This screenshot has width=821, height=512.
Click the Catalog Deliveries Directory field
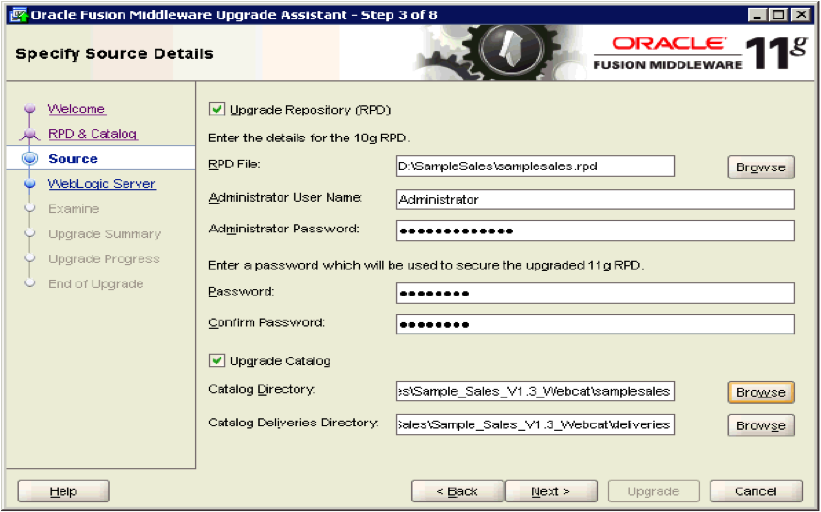click(x=535, y=425)
